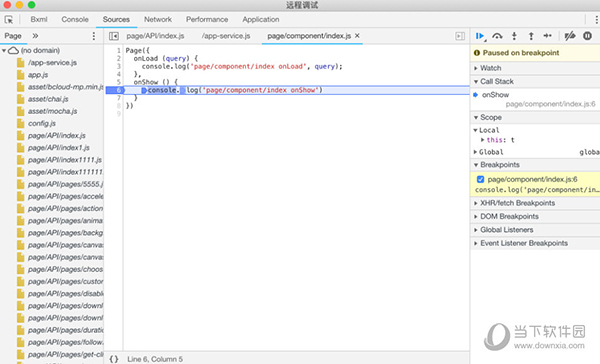The height and width of the screenshot is (364, 600).
Task: Open /app-service.js in the file tree
Action: tap(52, 63)
